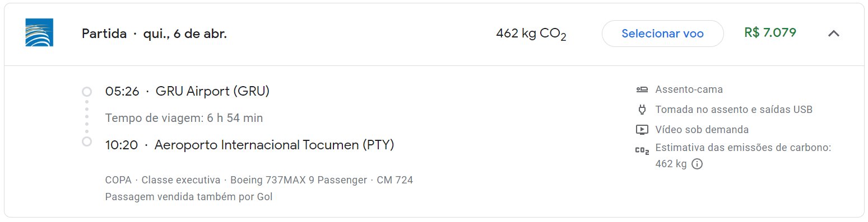Click the Partida qui., 6 de abr. header
868x222 pixels.
[x=154, y=34]
